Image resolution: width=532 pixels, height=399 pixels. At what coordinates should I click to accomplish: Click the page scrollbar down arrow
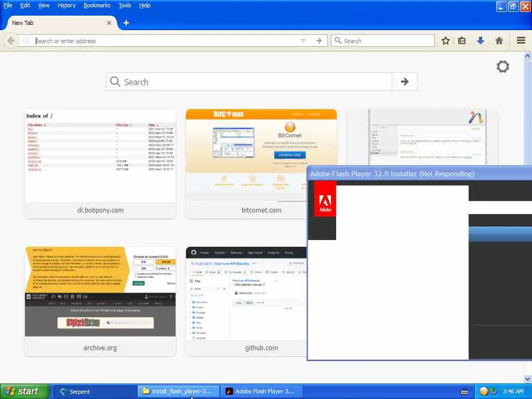pos(527,379)
